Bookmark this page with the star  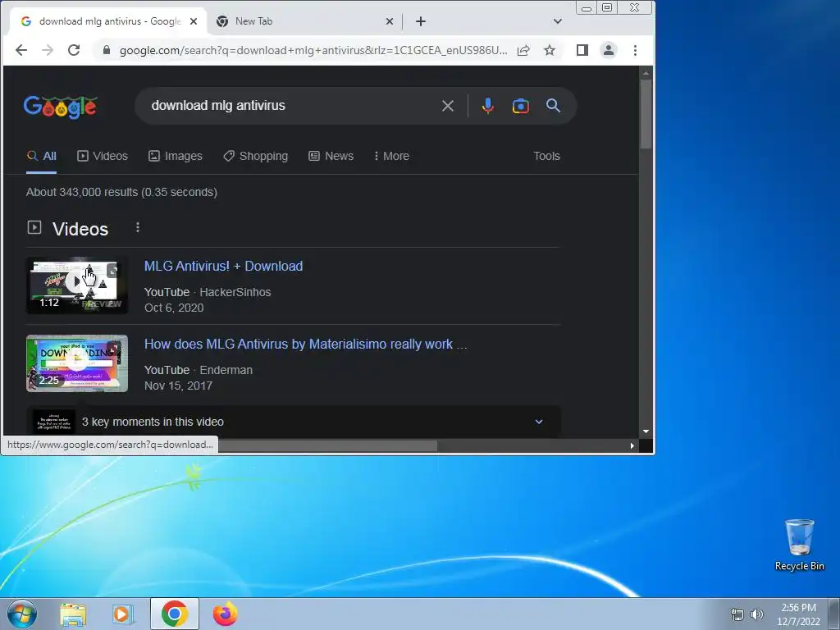[550, 50]
